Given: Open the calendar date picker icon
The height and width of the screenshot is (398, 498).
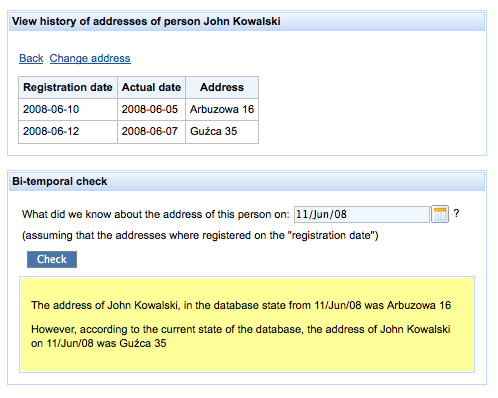Looking at the screenshot, I should click(x=440, y=214).
